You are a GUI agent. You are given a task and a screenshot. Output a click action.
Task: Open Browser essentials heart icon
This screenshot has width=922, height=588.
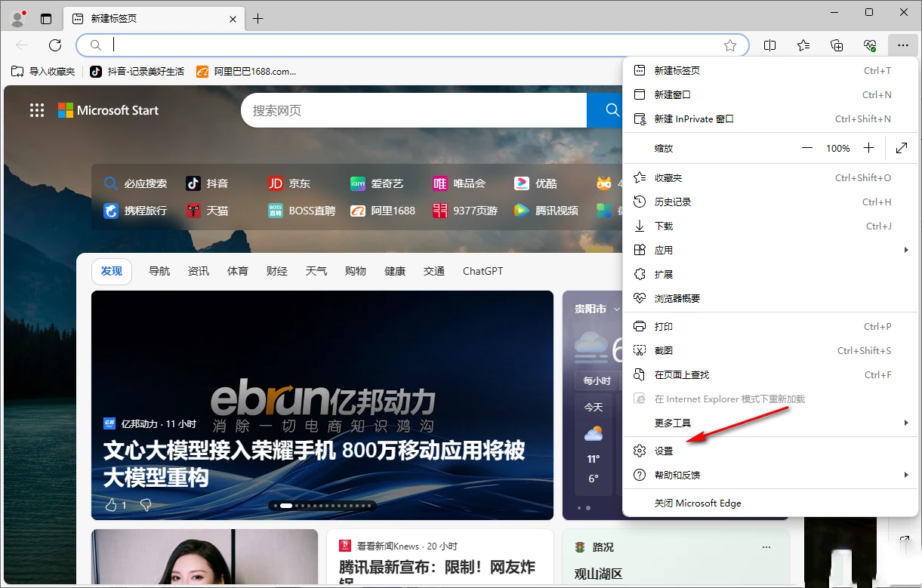870,45
